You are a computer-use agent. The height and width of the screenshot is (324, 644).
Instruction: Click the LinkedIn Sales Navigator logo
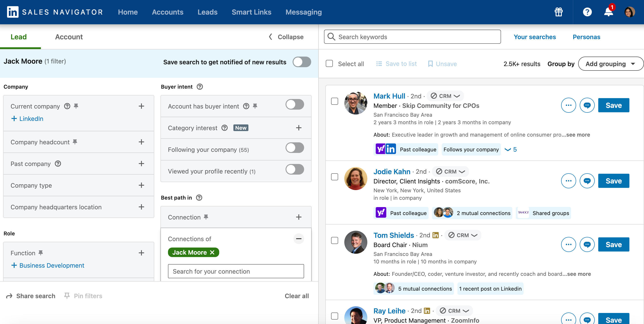(55, 12)
